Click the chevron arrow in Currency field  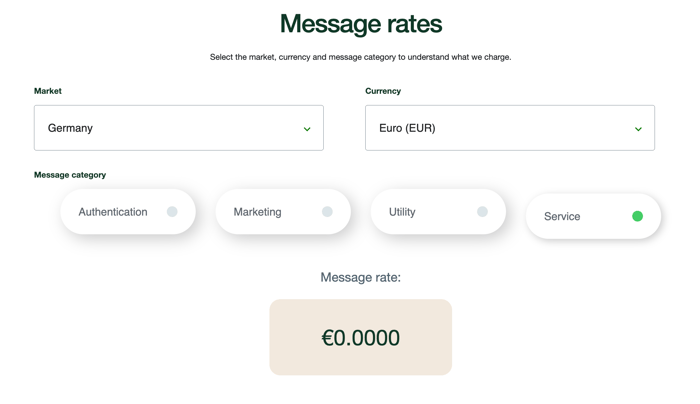click(x=638, y=129)
